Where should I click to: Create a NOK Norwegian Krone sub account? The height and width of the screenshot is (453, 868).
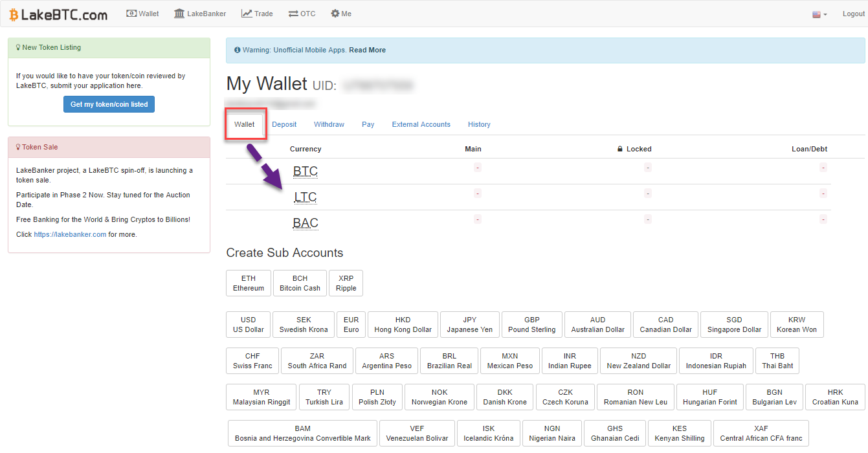pos(440,397)
